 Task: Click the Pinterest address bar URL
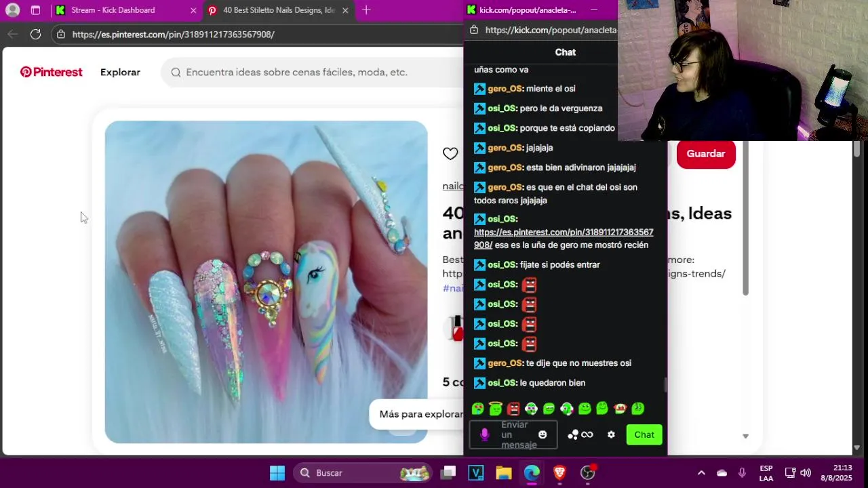(x=173, y=34)
